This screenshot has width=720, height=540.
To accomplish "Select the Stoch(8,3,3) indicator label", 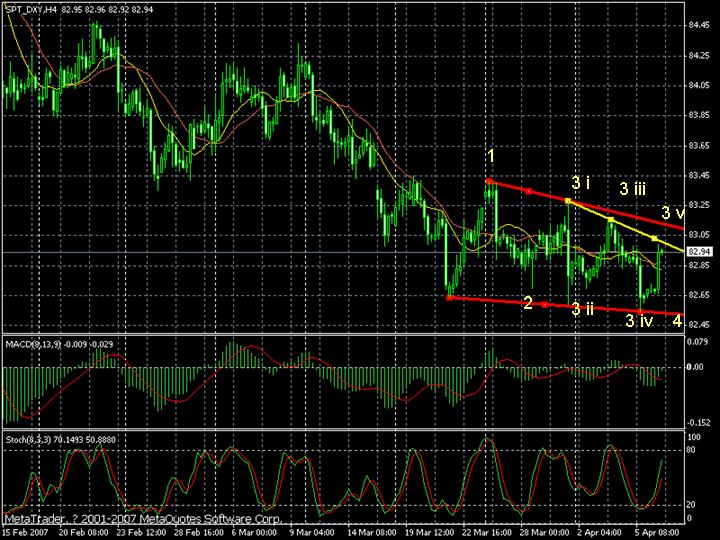I will tap(28, 440).
